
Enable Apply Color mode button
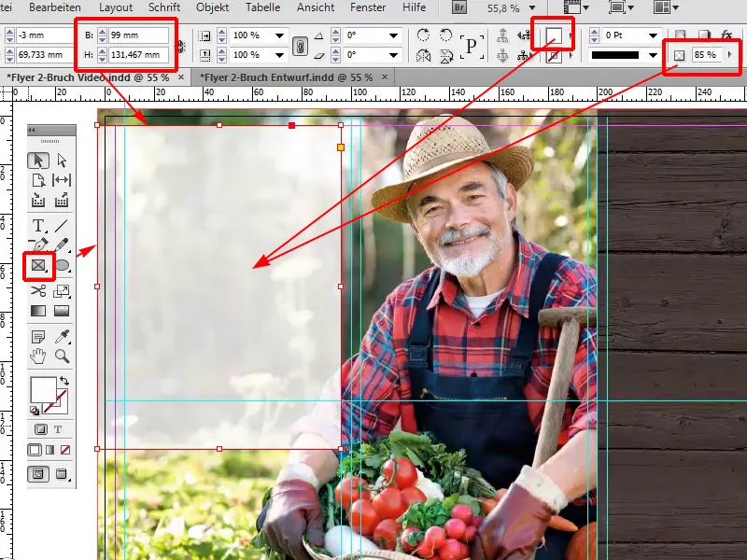click(35, 450)
